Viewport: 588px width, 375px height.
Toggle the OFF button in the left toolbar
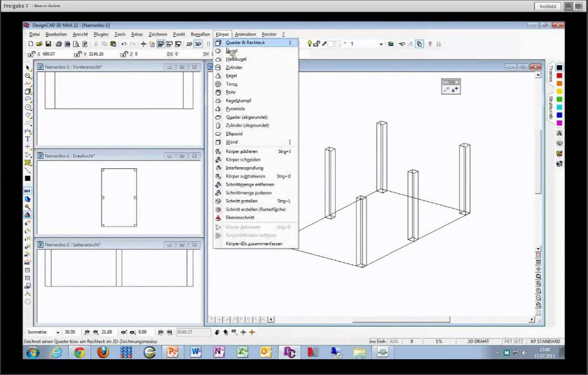click(28, 190)
